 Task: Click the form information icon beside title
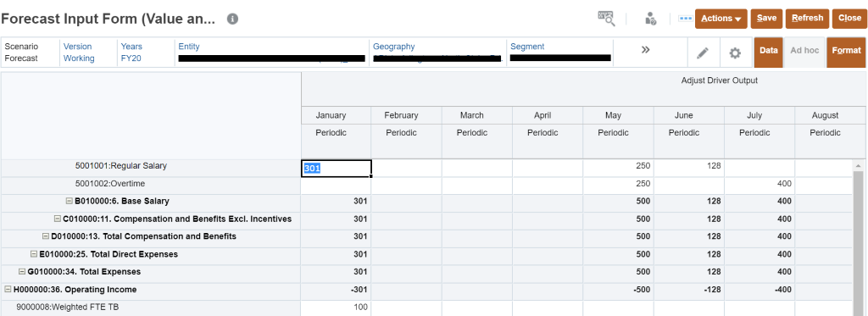pos(232,19)
